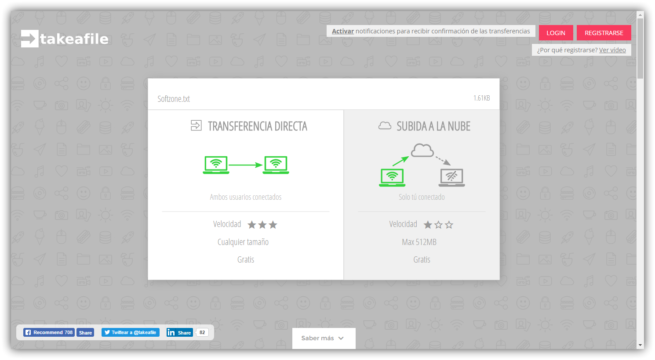
Task: Choose the cloud upload laptops illustration
Action: pos(422,165)
